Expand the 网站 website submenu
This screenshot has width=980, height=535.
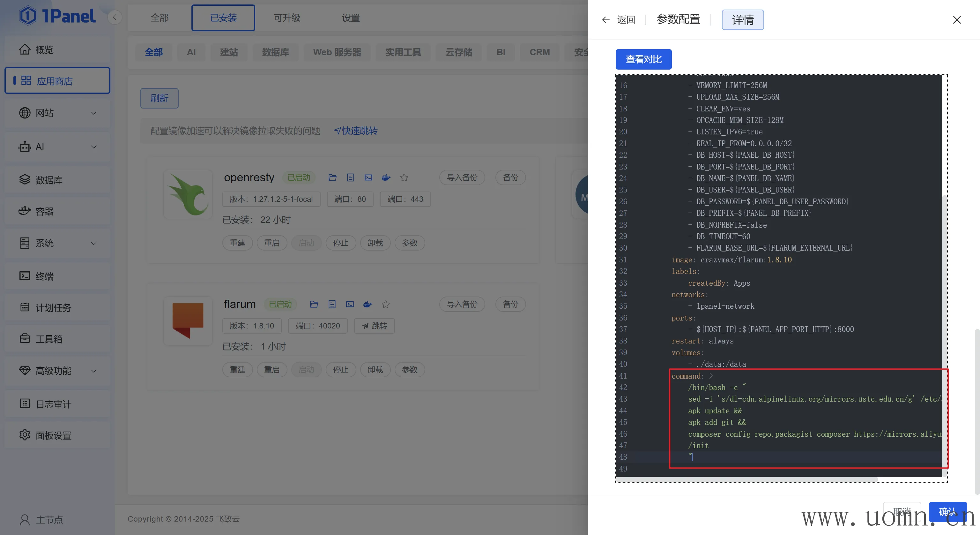click(x=57, y=113)
